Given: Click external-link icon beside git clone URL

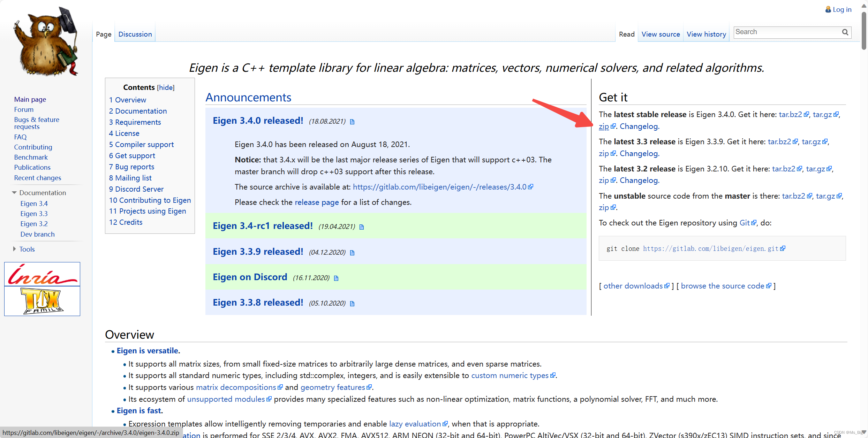Looking at the screenshot, I should [783, 248].
